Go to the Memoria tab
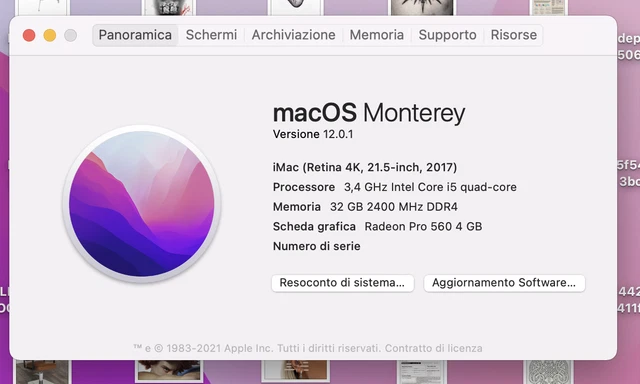This screenshot has width=640, height=384. [x=376, y=35]
